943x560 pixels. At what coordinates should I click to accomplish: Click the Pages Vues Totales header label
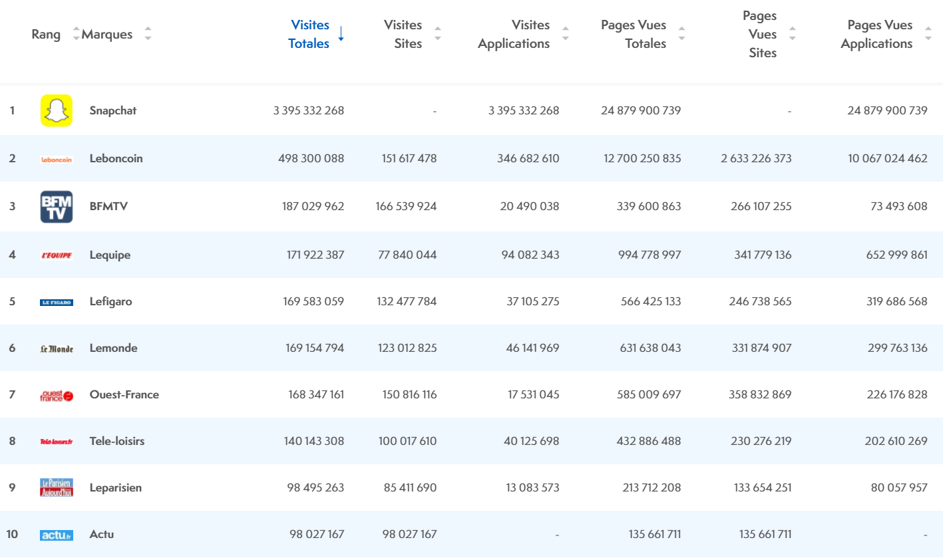click(x=634, y=34)
